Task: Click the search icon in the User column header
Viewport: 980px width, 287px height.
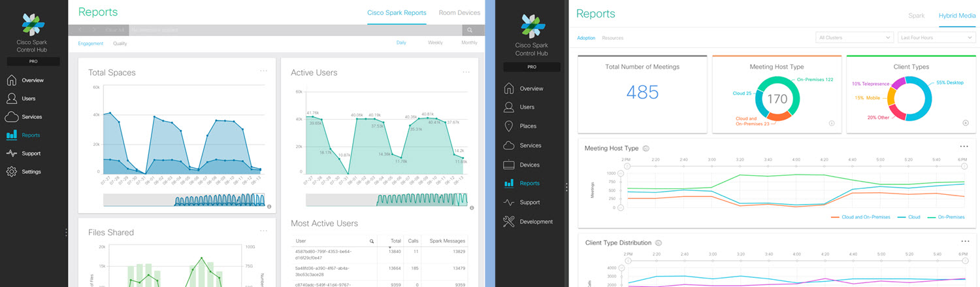Action: 372,241
